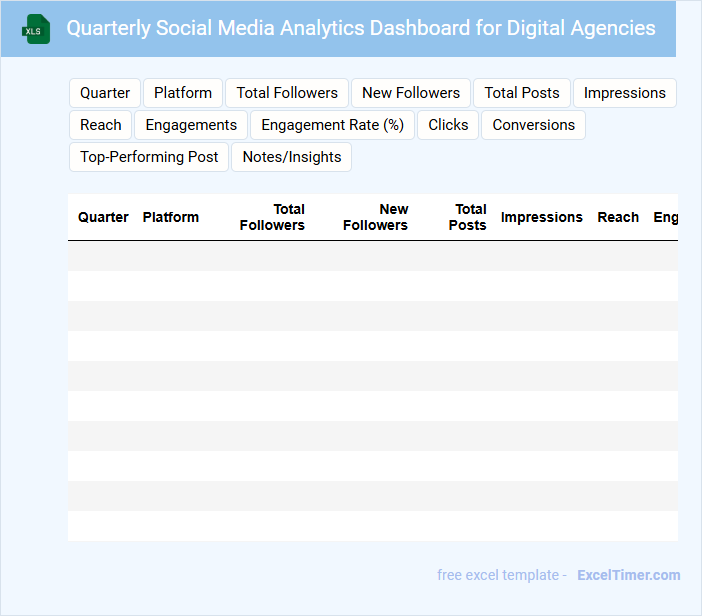Choose the Conversions tag
Image resolution: width=702 pixels, height=616 pixels.
[533, 125]
